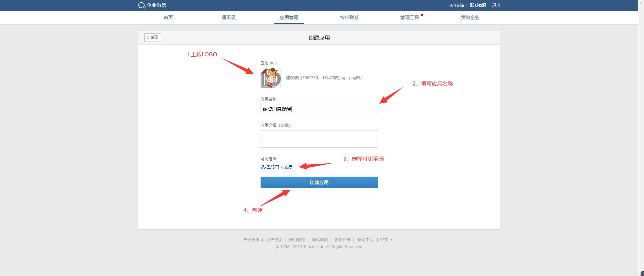Screen dimensions: 644x276
Task: Click the 联系客服 link
Action: [478, 5]
